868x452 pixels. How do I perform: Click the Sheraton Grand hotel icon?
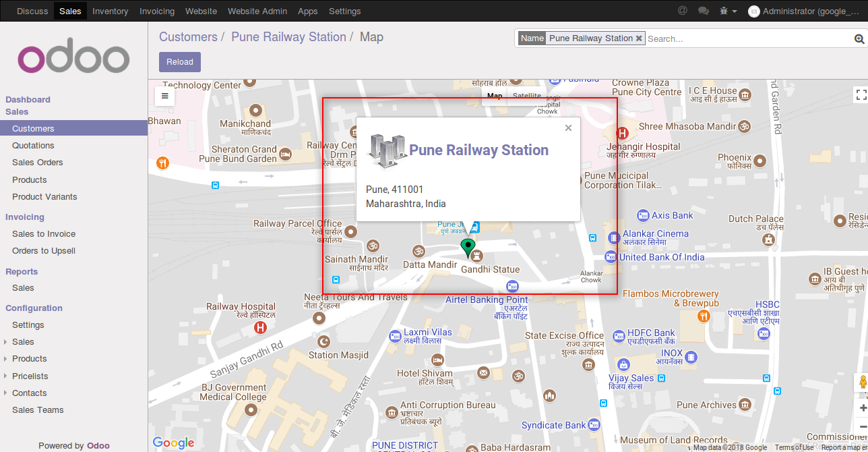click(x=286, y=154)
